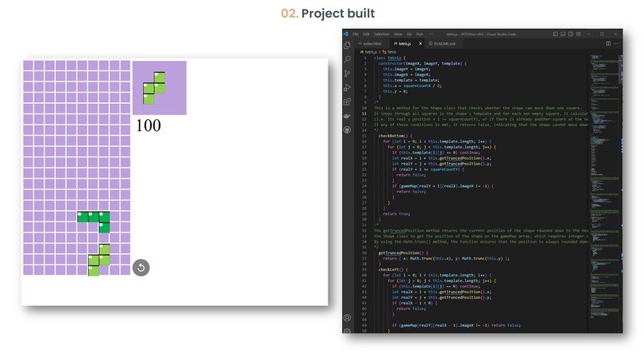The width and height of the screenshot is (644, 362).
Task: Open the Extensions view
Action: [347, 101]
